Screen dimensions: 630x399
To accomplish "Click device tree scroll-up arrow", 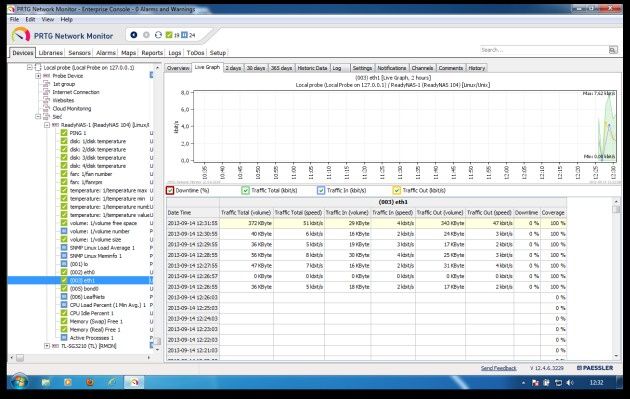I will point(158,68).
